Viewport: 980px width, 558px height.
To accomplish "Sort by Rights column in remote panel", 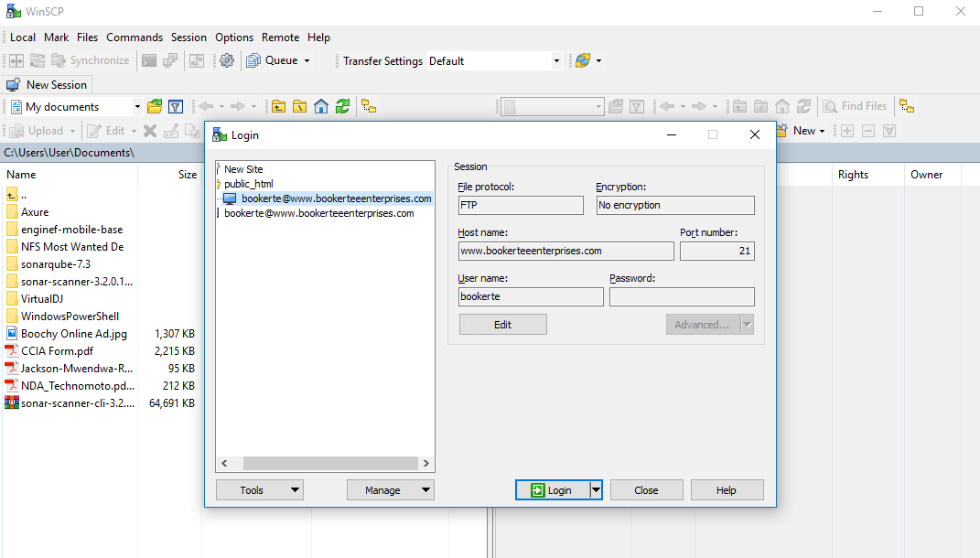I will point(853,175).
